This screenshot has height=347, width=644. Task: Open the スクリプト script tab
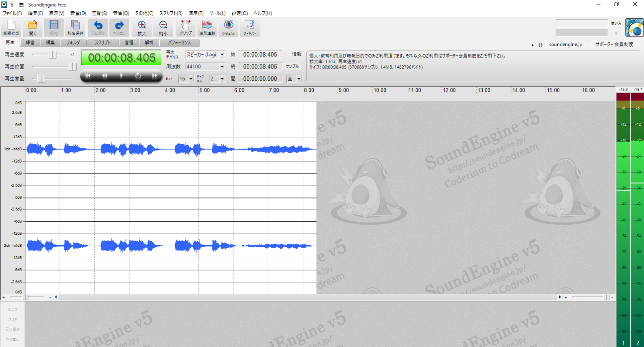point(103,43)
